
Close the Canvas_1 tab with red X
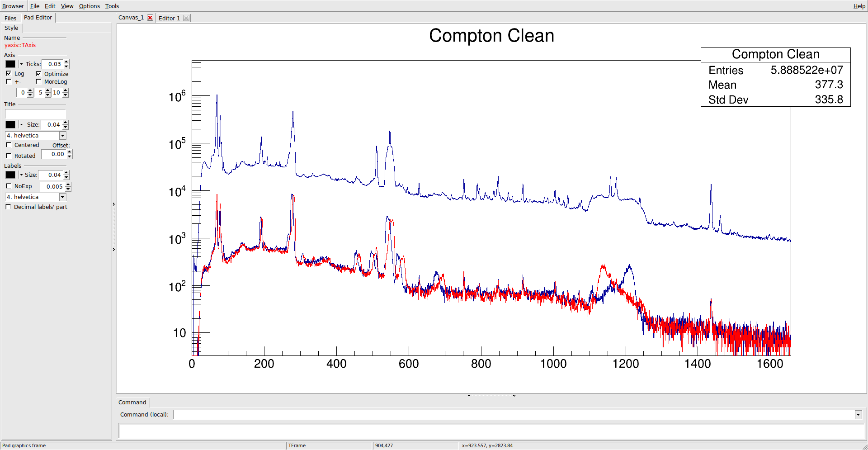(x=150, y=18)
